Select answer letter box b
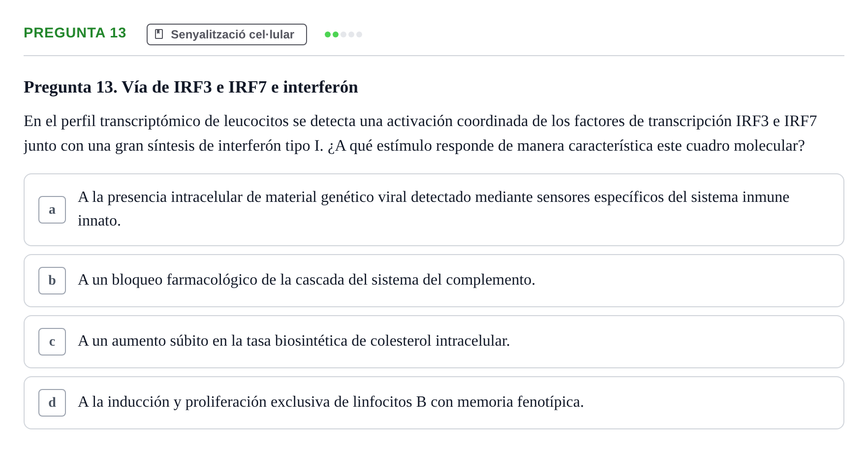Image resolution: width=868 pixels, height=454 pixels. pos(52,281)
